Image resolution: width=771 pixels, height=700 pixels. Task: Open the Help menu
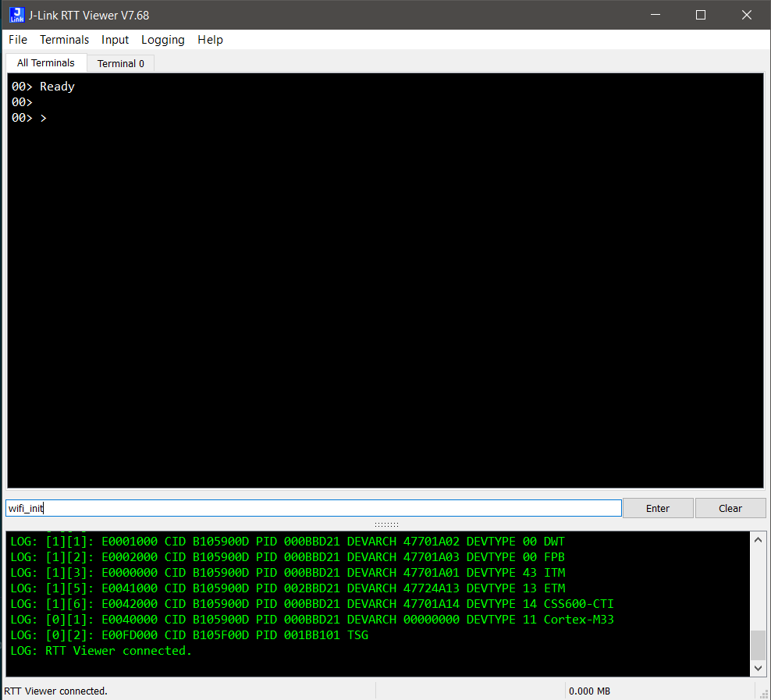(210, 40)
